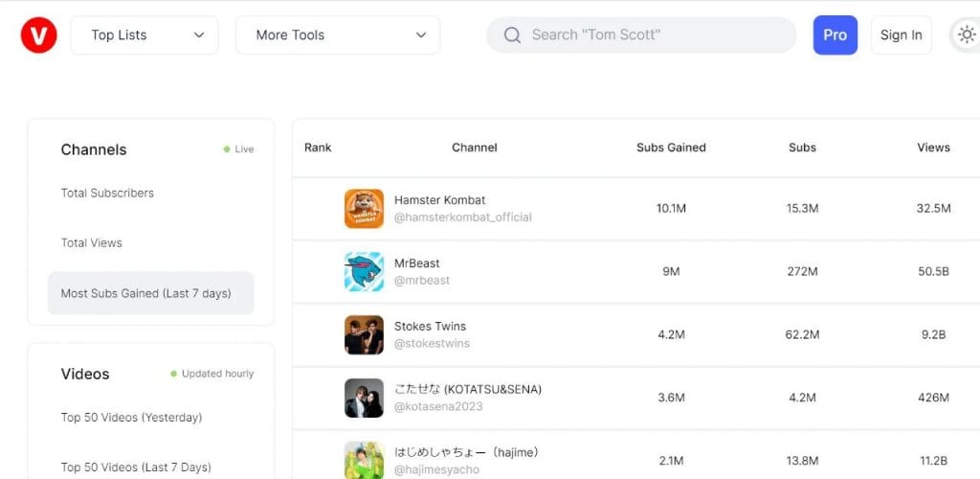
Task: Click Stokes Twins' 62.2M subs value
Action: click(x=803, y=335)
